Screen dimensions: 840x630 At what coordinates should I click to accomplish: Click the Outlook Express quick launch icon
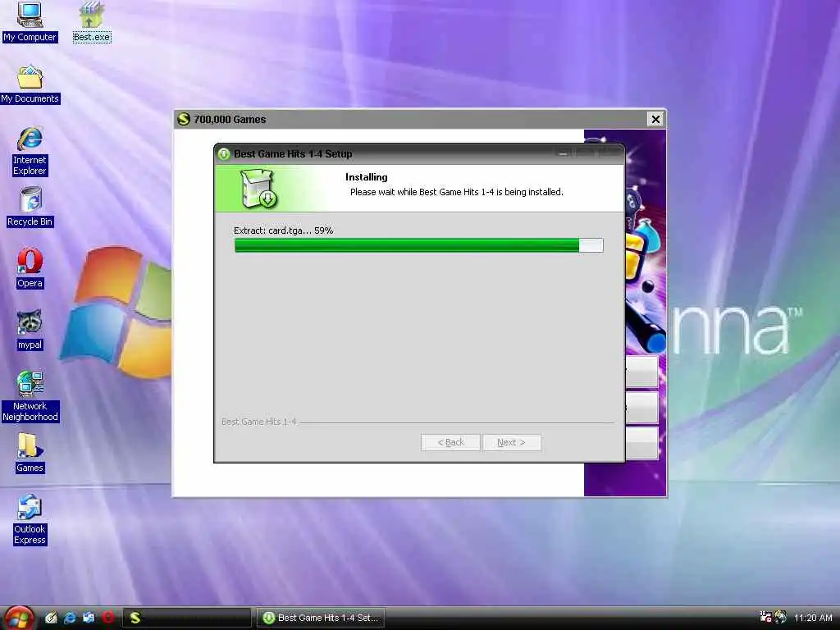(89, 618)
